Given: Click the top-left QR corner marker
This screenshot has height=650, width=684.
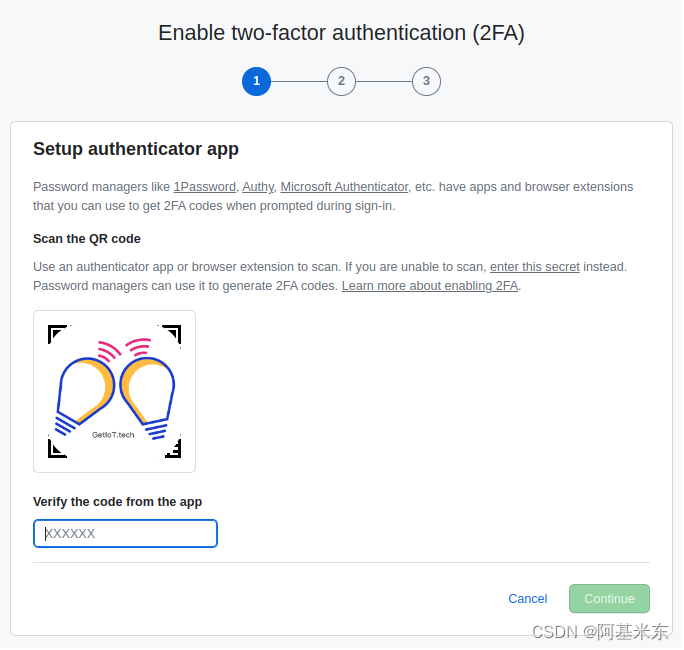Looking at the screenshot, I should 57,335.
